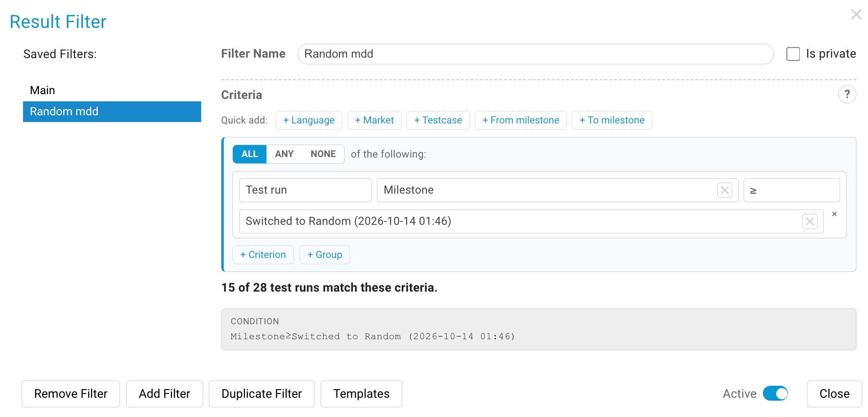Select the Random mdd saved filter
The image size is (868, 417).
(x=112, y=111)
